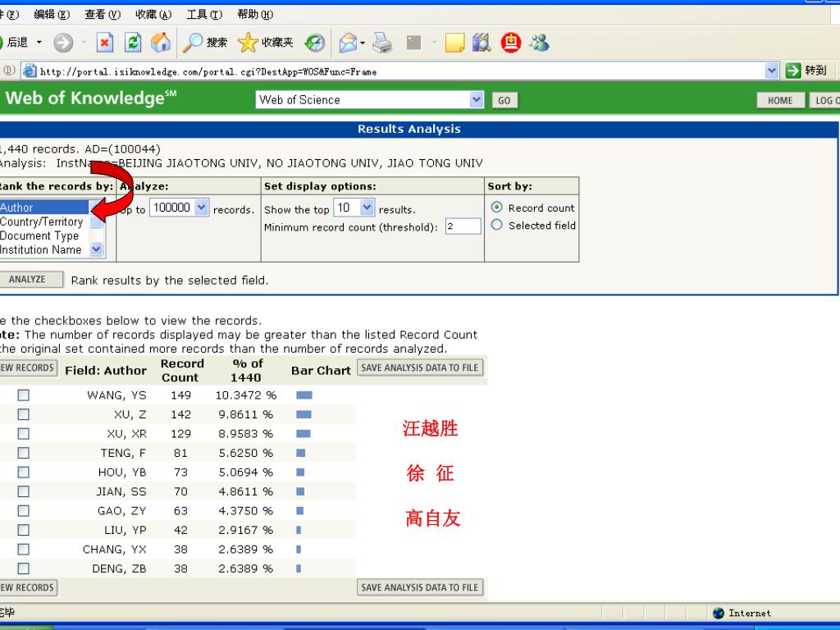Select Institution Name in the rank list
This screenshot has width=840, height=630.
tap(44, 249)
